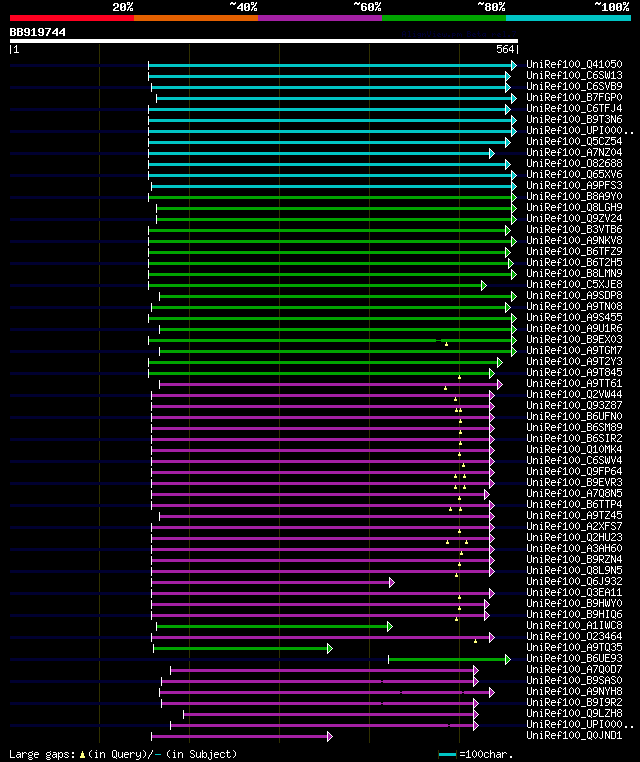Select the UniRef100_A2XFS7 label
Image resolution: width=640 pixels, height=762 pixels.
tap(574, 526)
